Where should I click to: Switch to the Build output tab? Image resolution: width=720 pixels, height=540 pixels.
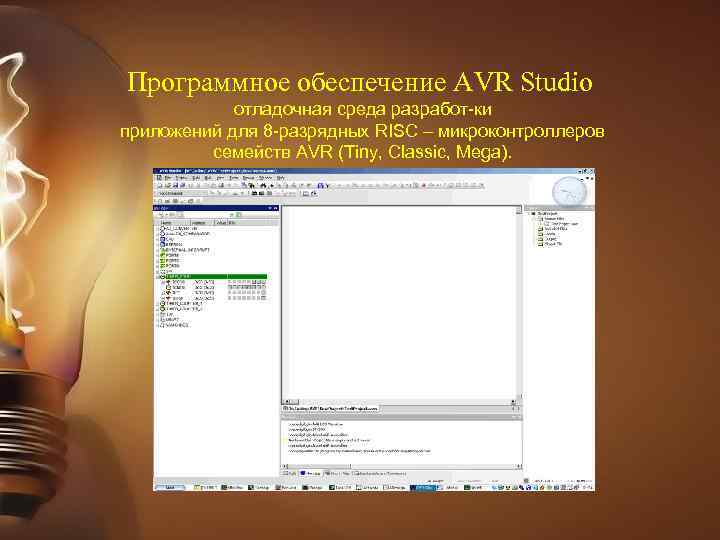coord(290,473)
